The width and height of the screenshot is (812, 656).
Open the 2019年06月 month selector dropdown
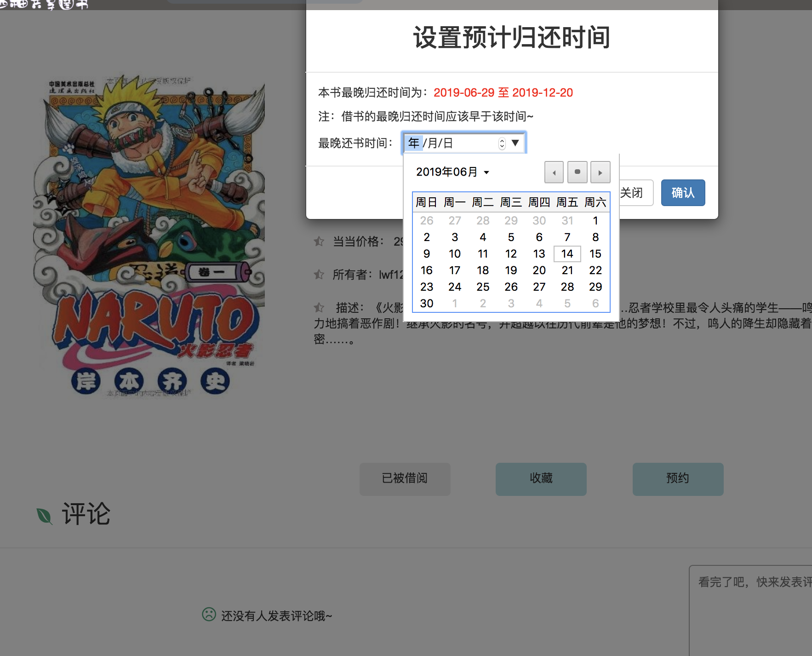[x=452, y=172]
